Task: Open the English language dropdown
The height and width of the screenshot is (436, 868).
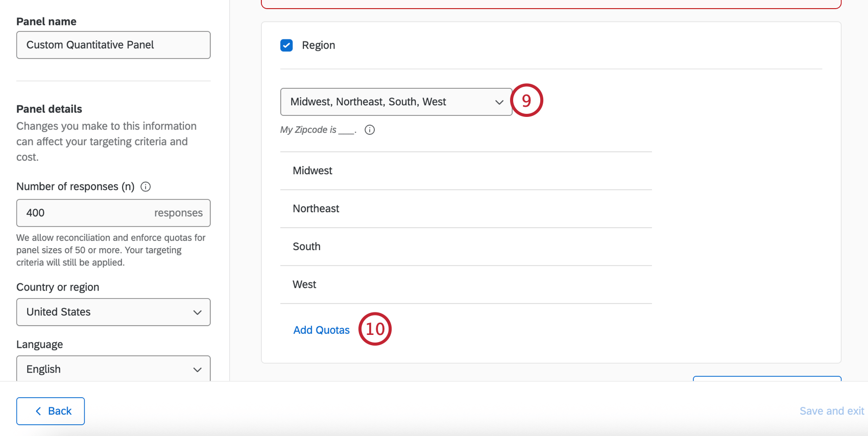Action: [113, 369]
